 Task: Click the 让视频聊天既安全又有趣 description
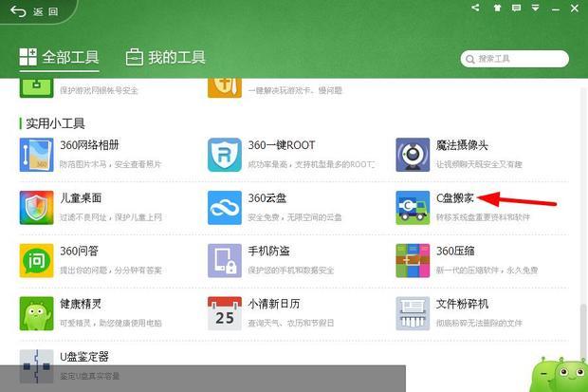point(479,164)
